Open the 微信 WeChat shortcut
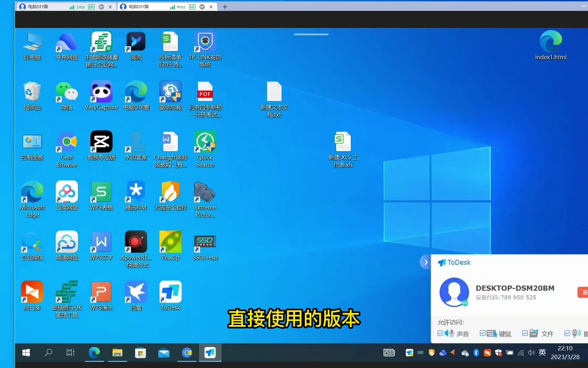This screenshot has height=368, width=588. pyautogui.click(x=67, y=96)
